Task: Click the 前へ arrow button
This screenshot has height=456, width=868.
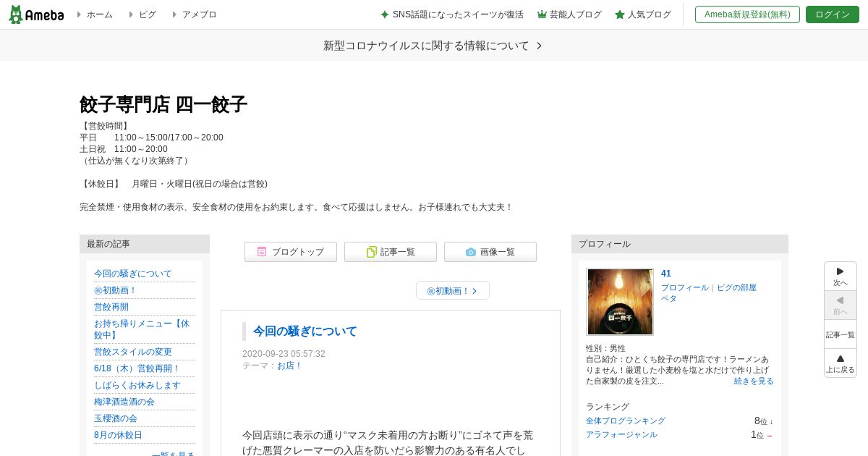Action: [841, 305]
